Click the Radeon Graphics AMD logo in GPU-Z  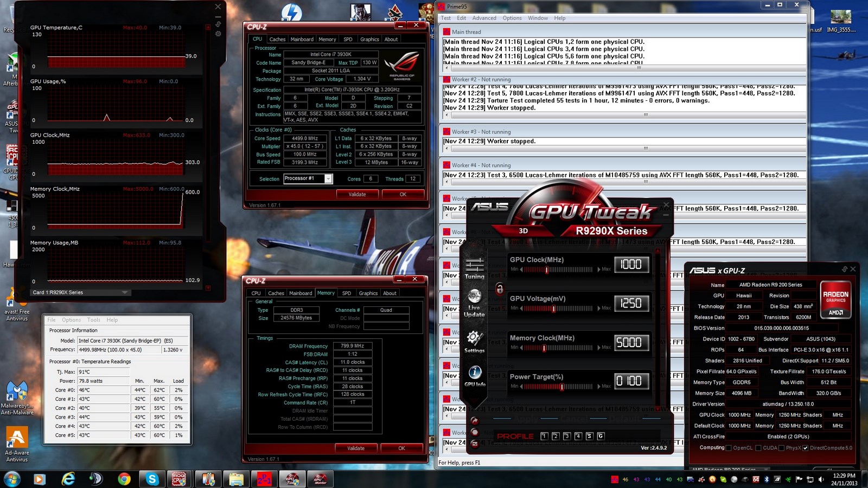pyautogui.click(x=835, y=299)
